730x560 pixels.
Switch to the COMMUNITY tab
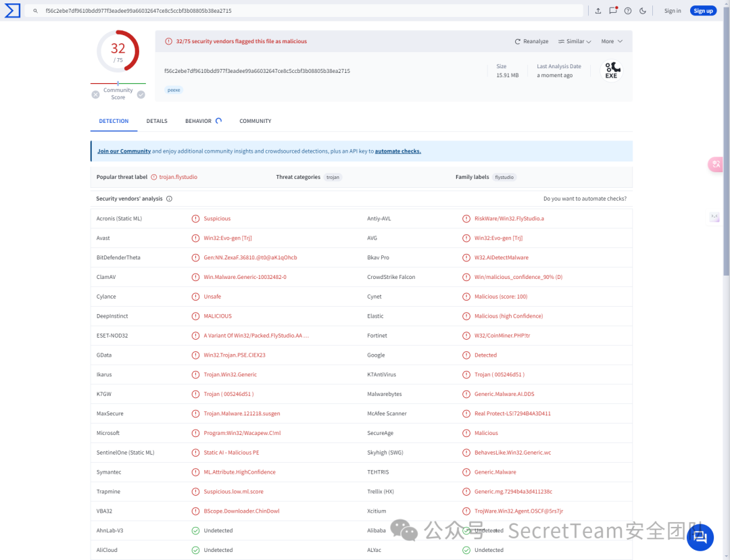click(255, 121)
